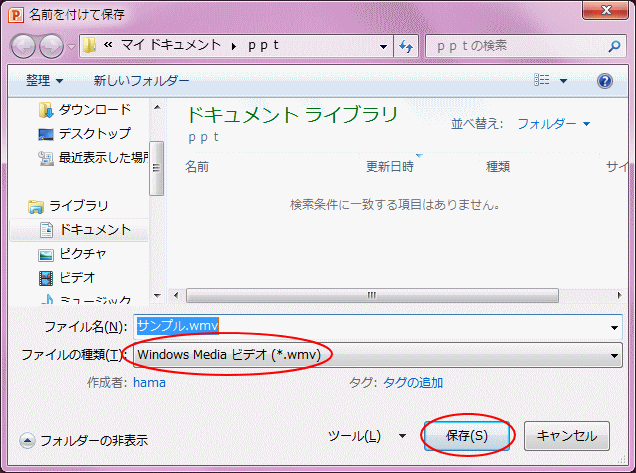This screenshot has height=473, width=636.
Task: Click the ダウンロード folder icon
Action: click(46, 110)
